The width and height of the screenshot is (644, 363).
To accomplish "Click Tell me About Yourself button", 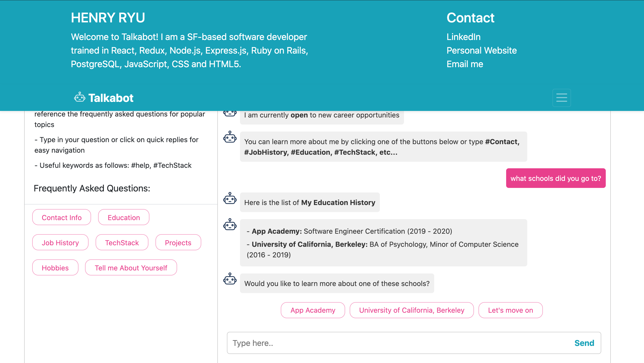I will pos(131,268).
